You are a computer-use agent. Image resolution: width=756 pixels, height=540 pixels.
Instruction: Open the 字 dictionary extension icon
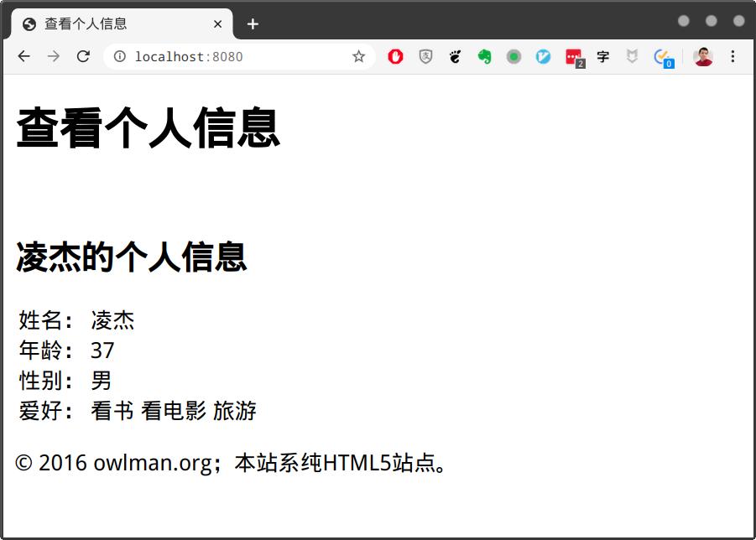603,56
